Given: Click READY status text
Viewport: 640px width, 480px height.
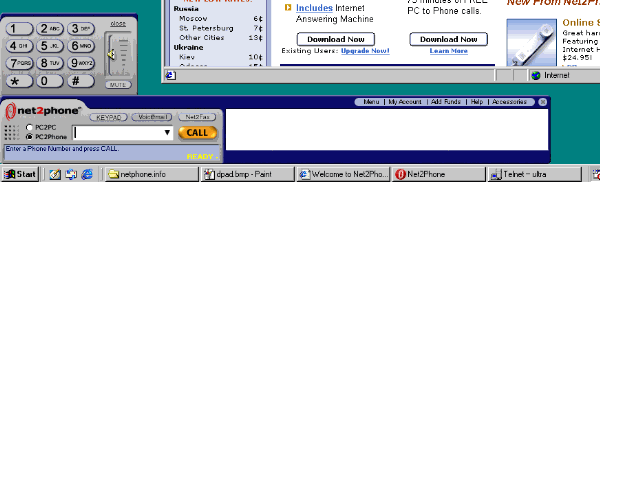Looking at the screenshot, I should pyautogui.click(x=200, y=157).
